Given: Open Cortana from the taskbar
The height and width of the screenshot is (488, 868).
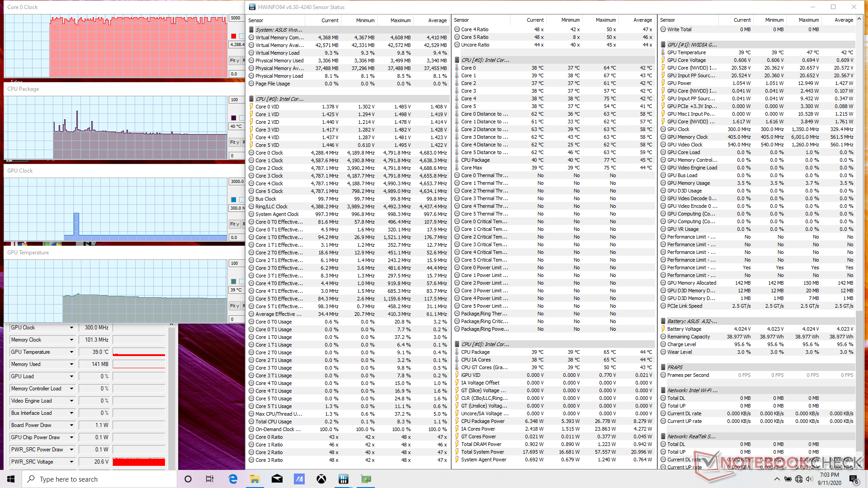Looking at the screenshot, I should 188,479.
